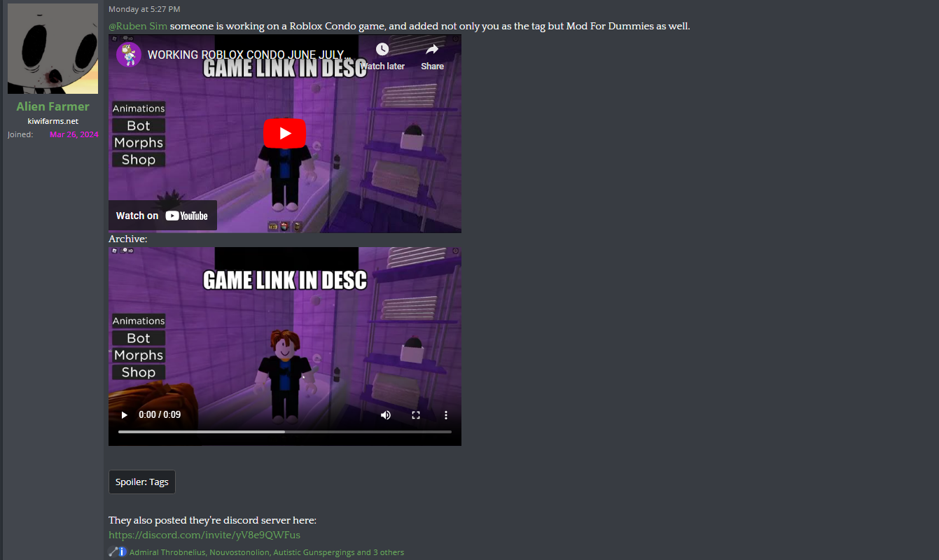Open video title WORKING ROBLOX CONDO
939x560 pixels.
point(249,55)
